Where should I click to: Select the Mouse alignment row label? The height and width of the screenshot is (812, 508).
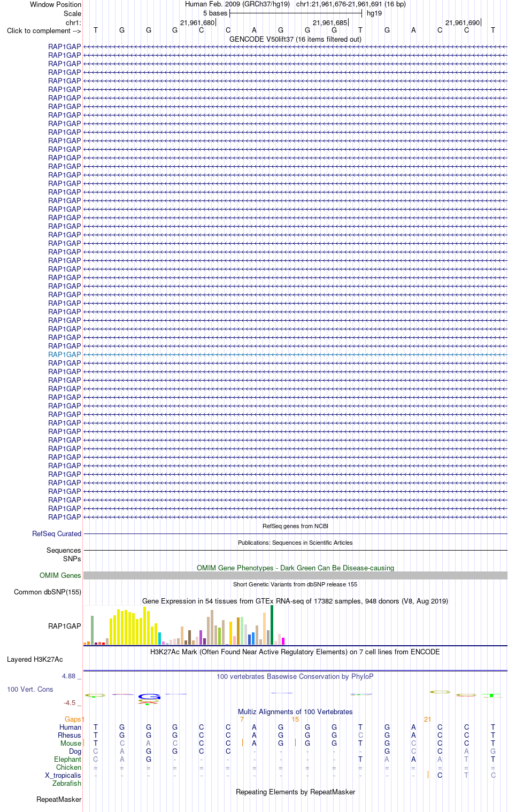(x=71, y=743)
